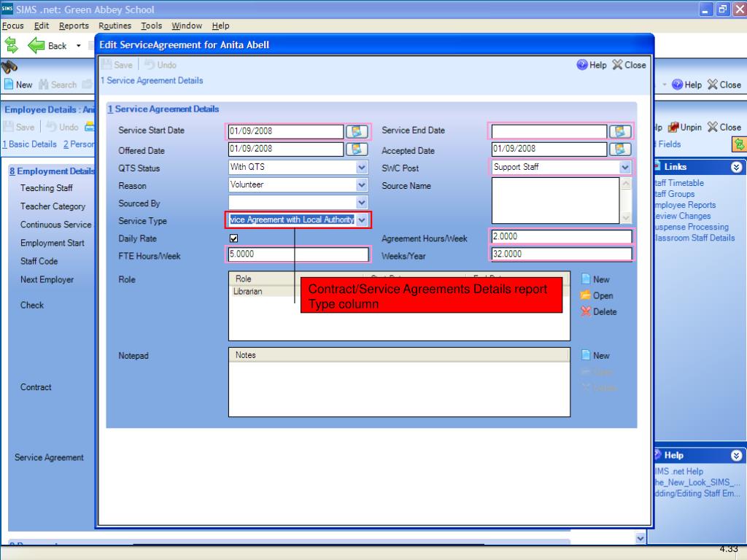Open Sourced By dropdown
The image size is (747, 560).
coord(362,203)
